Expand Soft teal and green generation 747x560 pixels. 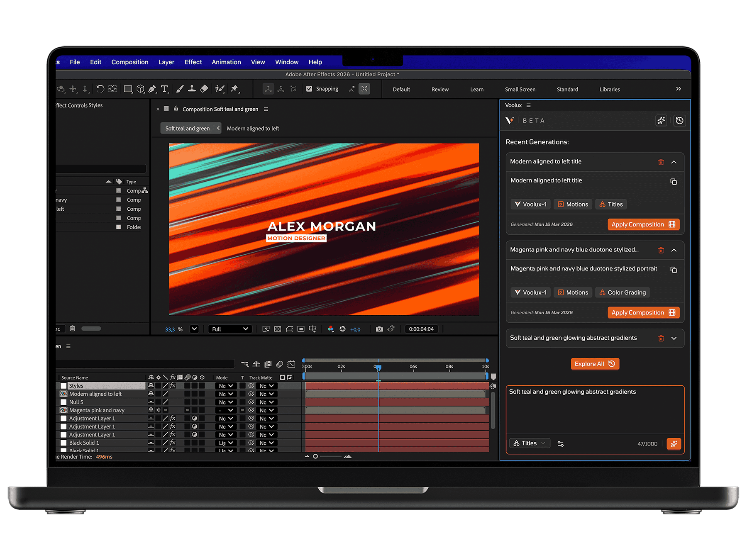tap(674, 338)
